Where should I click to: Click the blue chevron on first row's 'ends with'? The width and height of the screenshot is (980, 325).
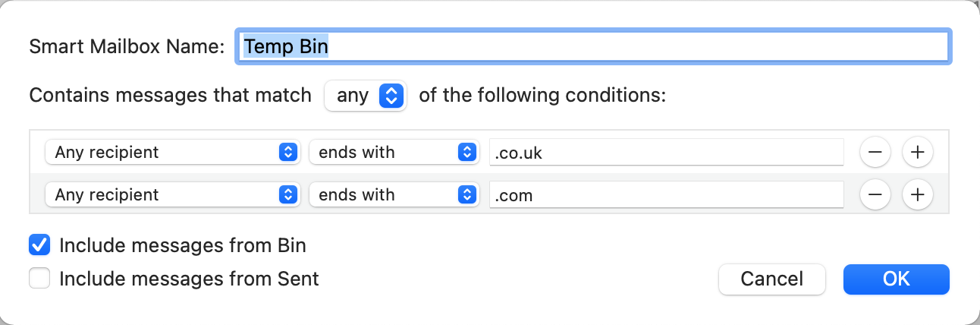[x=466, y=152]
